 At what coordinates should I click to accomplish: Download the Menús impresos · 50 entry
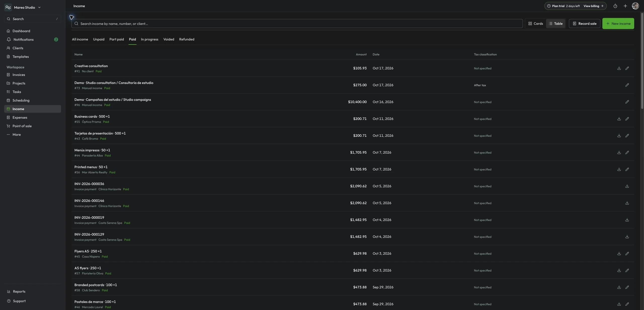coord(619,152)
